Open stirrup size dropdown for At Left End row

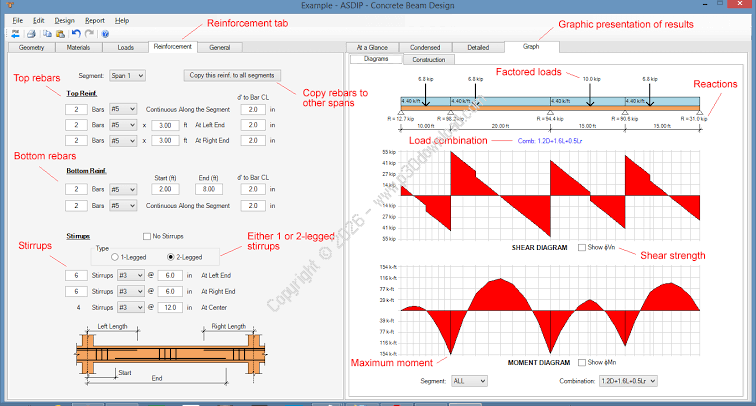click(131, 275)
